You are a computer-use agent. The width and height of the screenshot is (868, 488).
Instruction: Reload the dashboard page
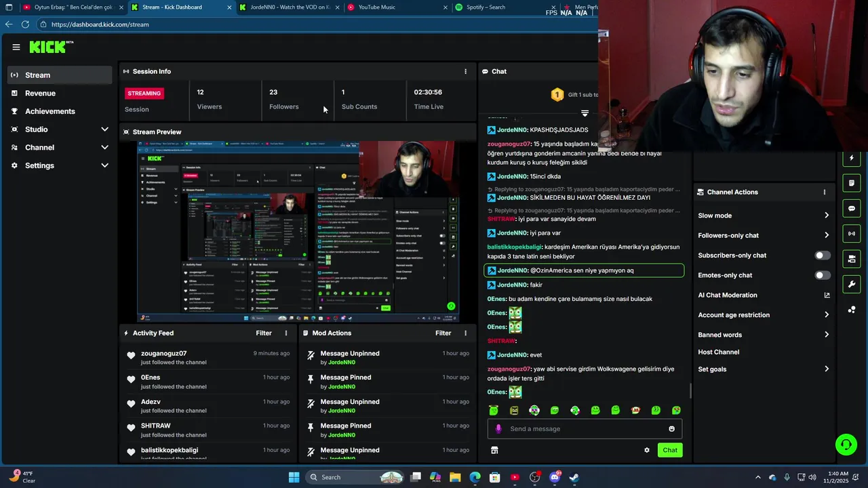click(25, 24)
